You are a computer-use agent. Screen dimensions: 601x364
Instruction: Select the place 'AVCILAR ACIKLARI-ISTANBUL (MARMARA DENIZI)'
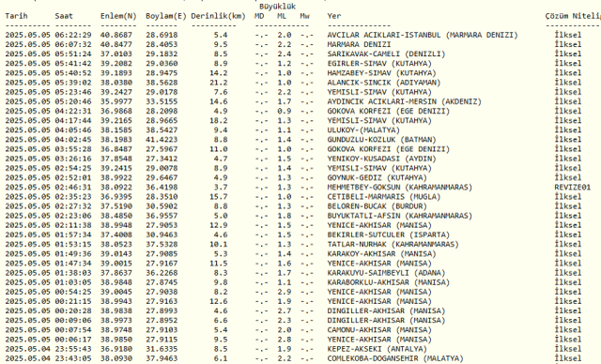pyautogui.click(x=423, y=35)
